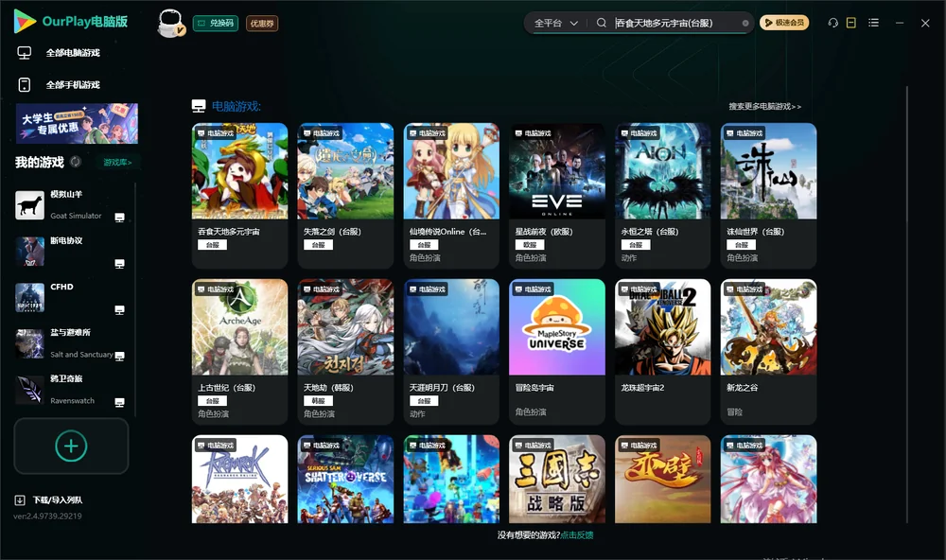Open 上古世纪 ArcheAge (台服) card
The height and width of the screenshot is (560, 946).
click(x=239, y=352)
